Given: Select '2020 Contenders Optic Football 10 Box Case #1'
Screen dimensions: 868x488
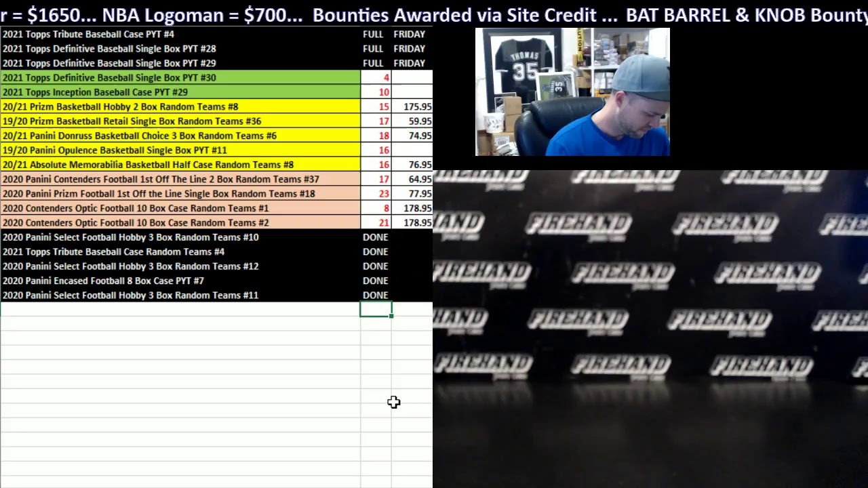Looking at the screenshot, I should (x=180, y=208).
